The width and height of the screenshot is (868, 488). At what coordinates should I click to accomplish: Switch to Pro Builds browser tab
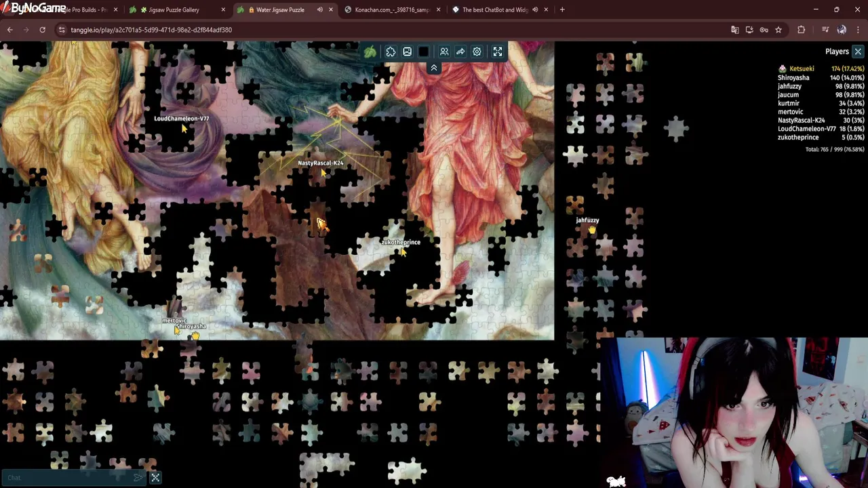click(85, 9)
